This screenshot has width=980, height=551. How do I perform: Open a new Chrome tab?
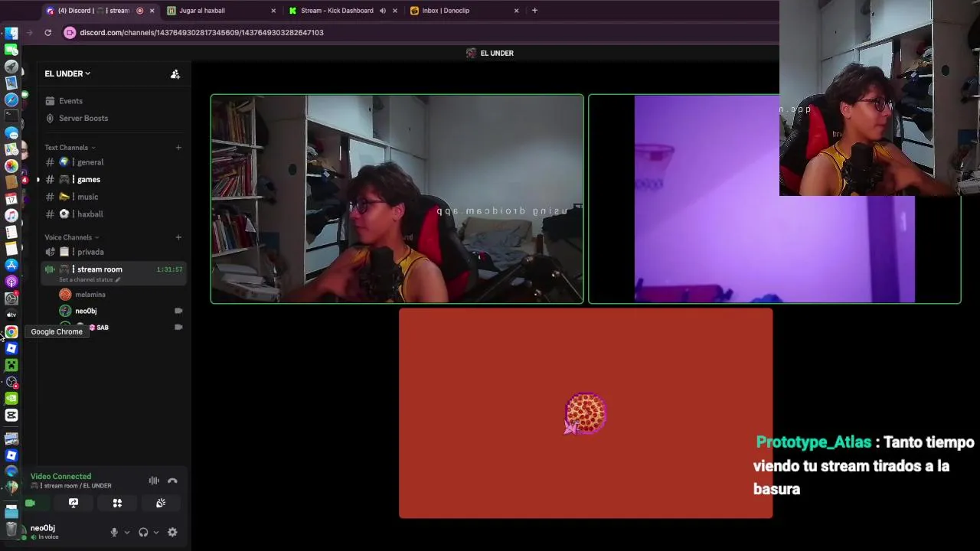click(x=534, y=11)
